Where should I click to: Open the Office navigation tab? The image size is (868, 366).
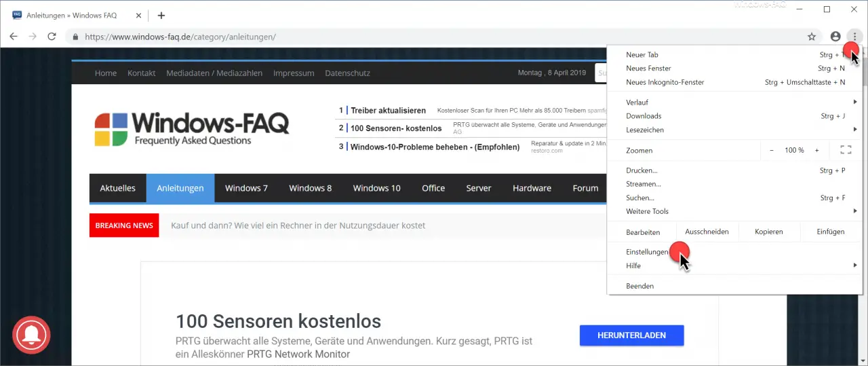coord(433,188)
